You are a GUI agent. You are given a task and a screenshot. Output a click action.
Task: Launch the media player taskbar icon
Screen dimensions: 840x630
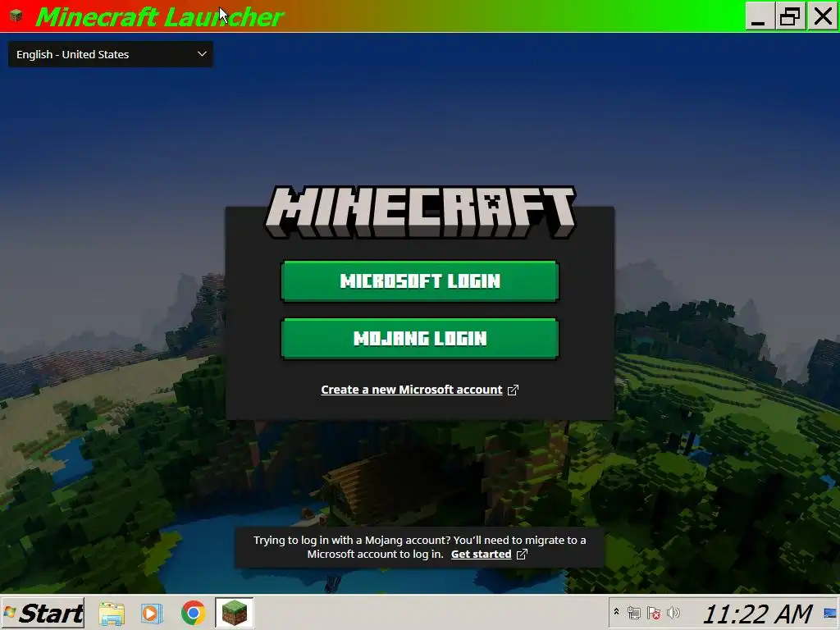point(152,613)
